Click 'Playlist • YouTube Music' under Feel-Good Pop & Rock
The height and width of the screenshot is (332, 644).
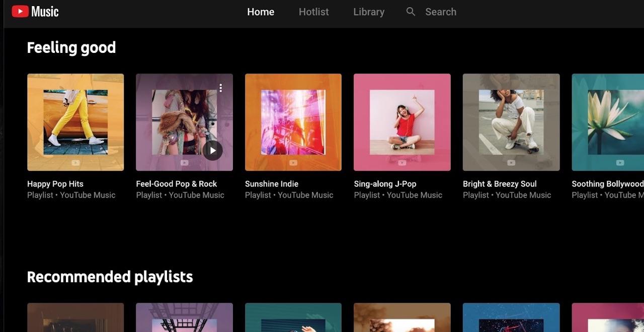[x=180, y=195]
